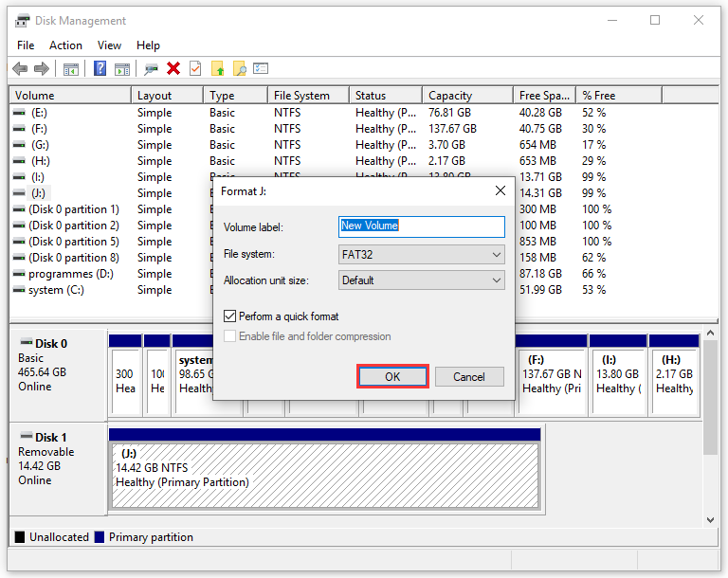Viewport: 728px width, 578px height.
Task: Sort by Status column header
Action: (386, 95)
